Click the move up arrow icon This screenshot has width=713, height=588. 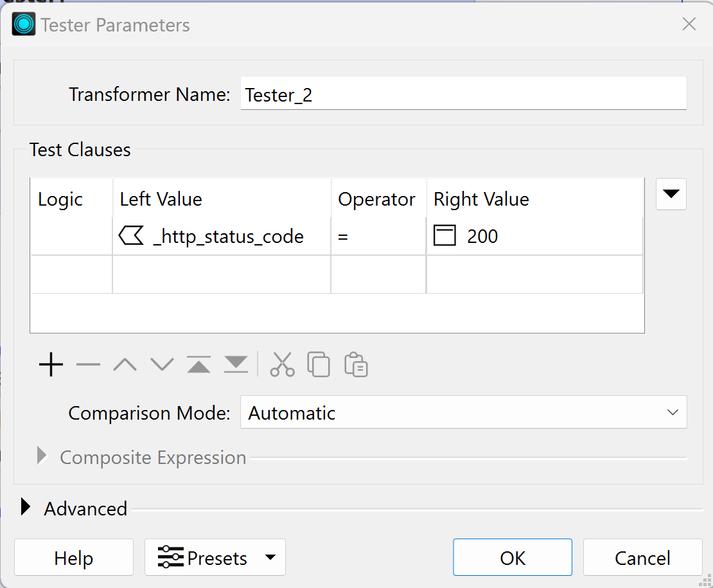(x=125, y=365)
